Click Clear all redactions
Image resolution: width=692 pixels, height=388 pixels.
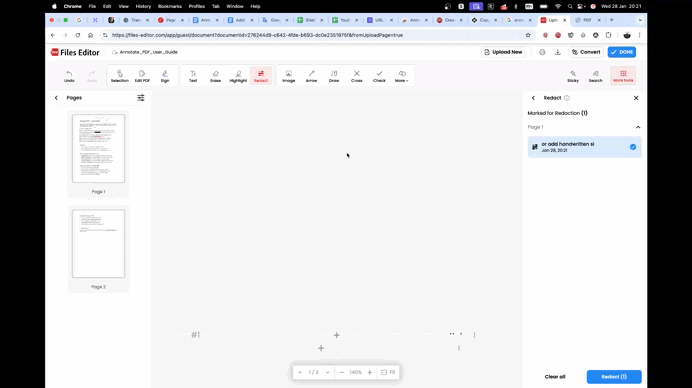pyautogui.click(x=555, y=377)
